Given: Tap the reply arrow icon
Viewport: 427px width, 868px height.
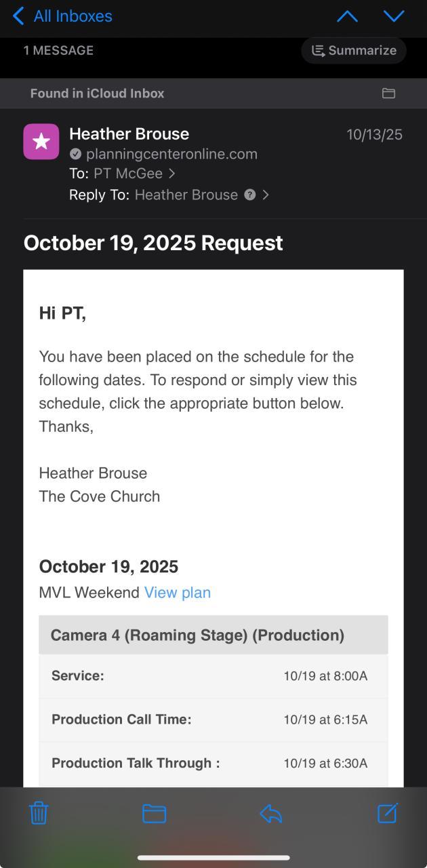Looking at the screenshot, I should pos(271,813).
